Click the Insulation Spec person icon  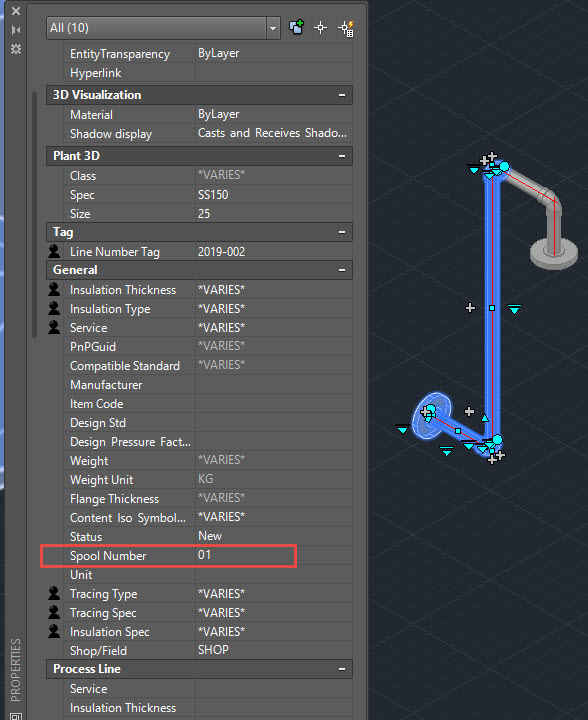pos(54,631)
